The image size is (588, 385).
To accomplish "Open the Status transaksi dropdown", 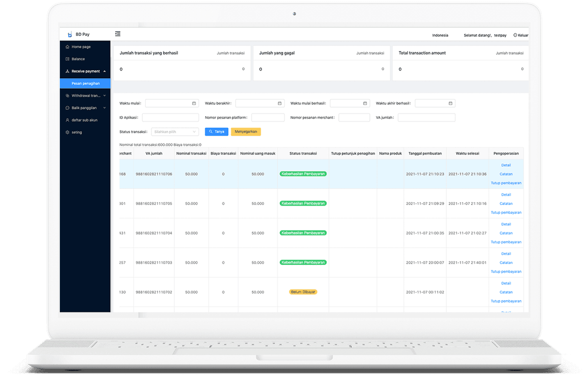I will point(174,132).
